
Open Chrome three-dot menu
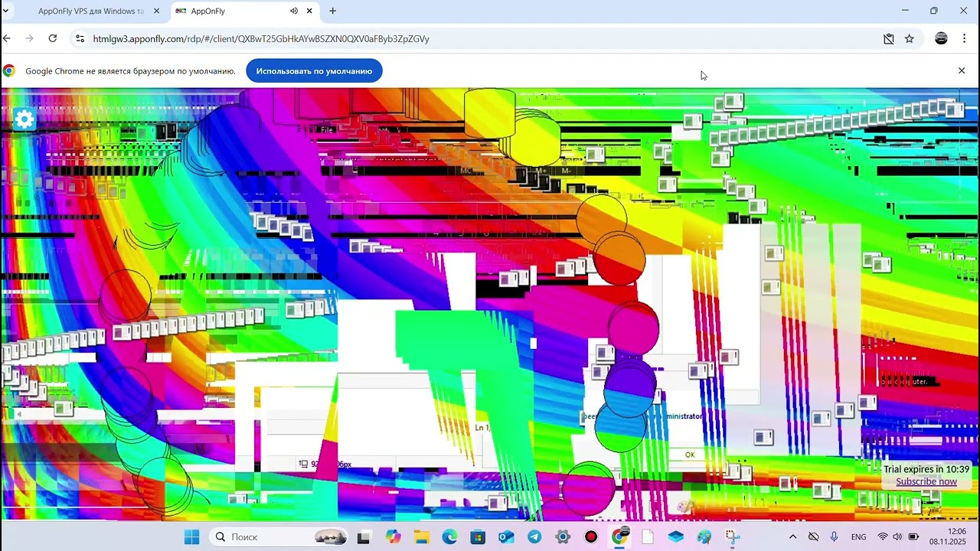click(x=964, y=38)
